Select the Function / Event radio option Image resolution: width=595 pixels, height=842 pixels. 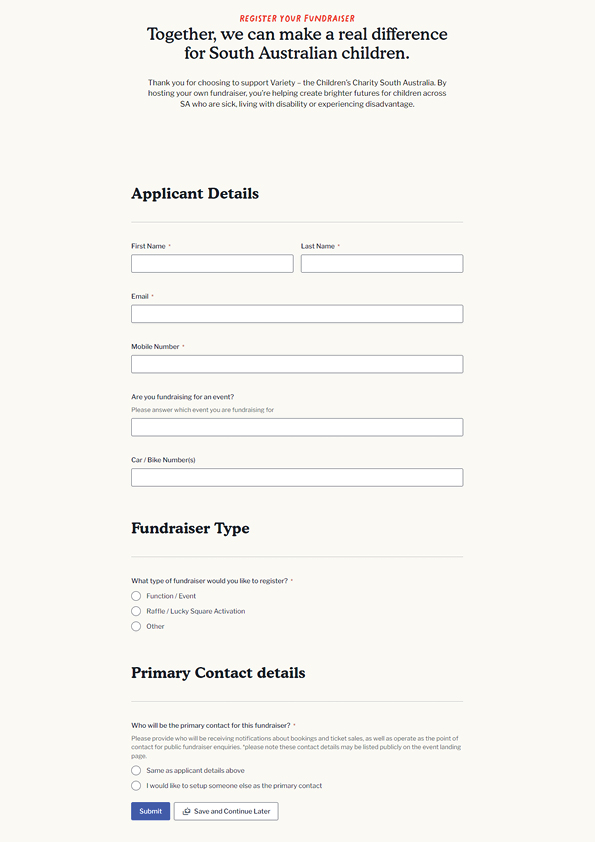tap(136, 596)
